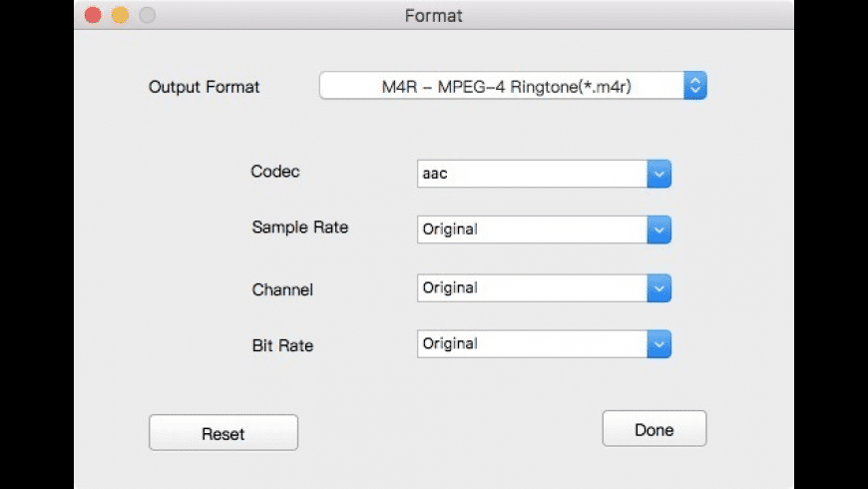The height and width of the screenshot is (489, 868).
Task: Click the Output Format label
Action: [x=204, y=87]
